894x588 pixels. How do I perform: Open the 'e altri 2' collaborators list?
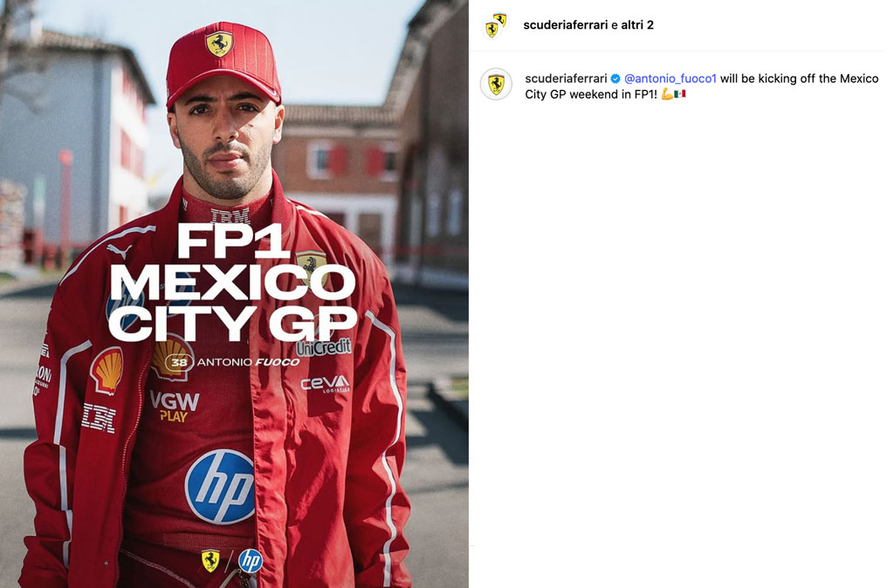click(632, 25)
